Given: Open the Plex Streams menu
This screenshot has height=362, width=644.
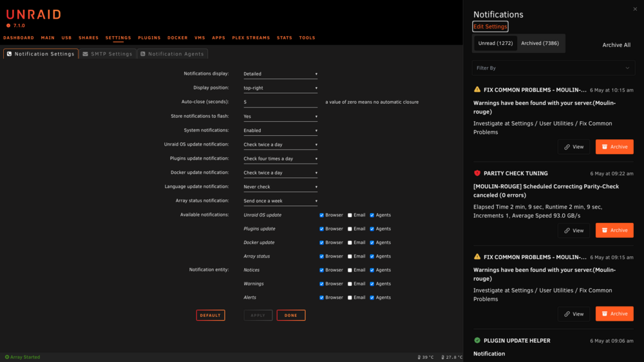Looking at the screenshot, I should pos(251,38).
